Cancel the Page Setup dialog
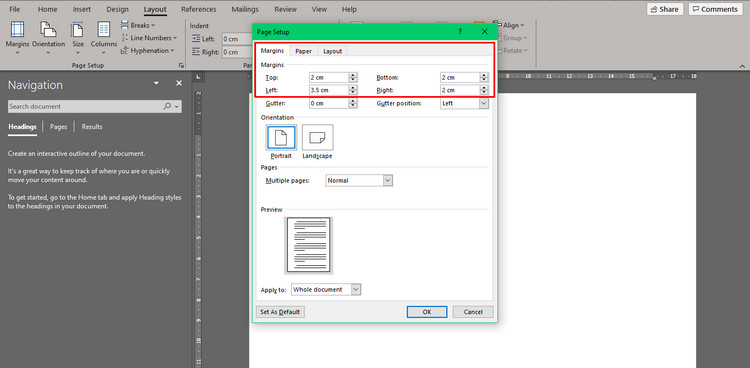The width and height of the screenshot is (750, 368). coord(473,312)
